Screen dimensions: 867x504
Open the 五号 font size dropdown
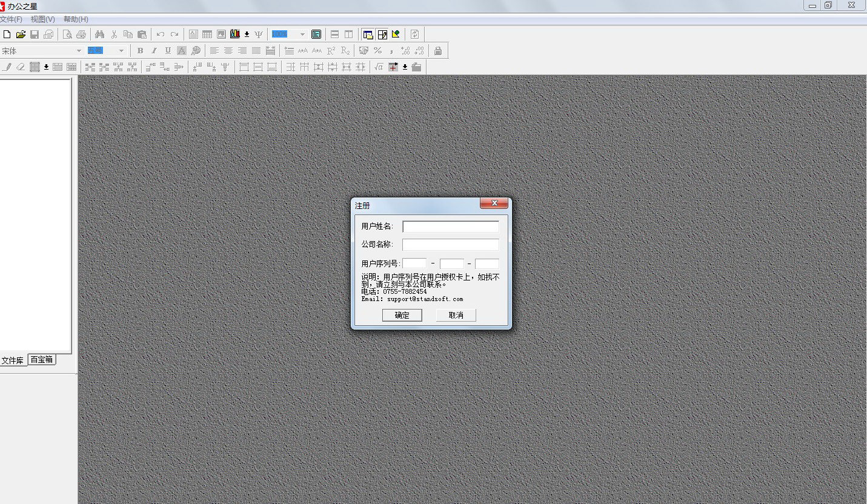(121, 51)
